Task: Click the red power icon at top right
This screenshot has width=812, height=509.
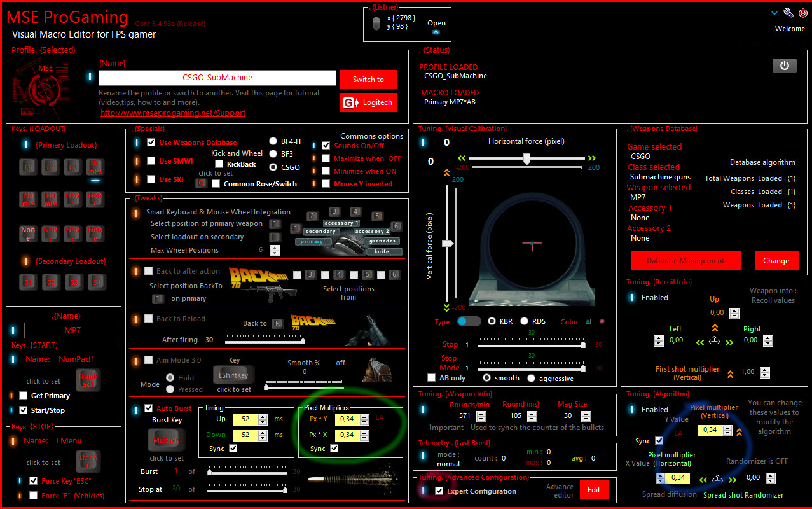Action: pyautogui.click(x=802, y=13)
